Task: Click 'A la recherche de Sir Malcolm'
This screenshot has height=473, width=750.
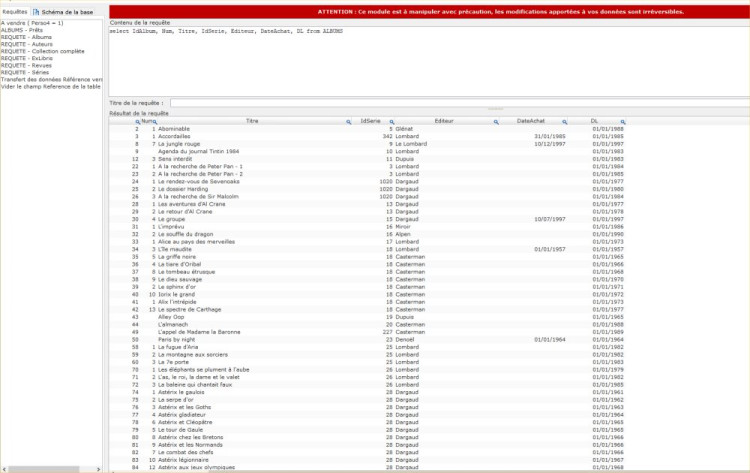Action: (198, 197)
